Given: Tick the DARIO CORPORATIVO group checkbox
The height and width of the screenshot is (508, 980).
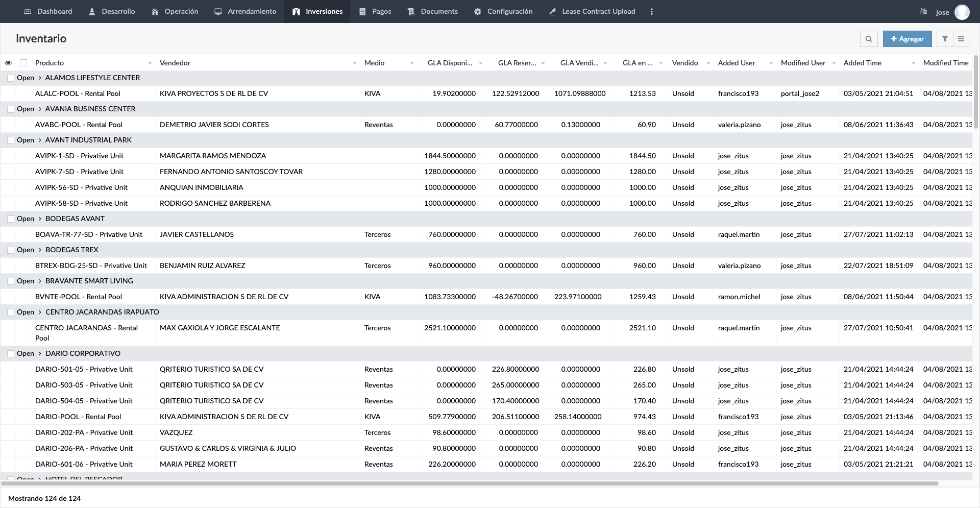Looking at the screenshot, I should point(11,354).
